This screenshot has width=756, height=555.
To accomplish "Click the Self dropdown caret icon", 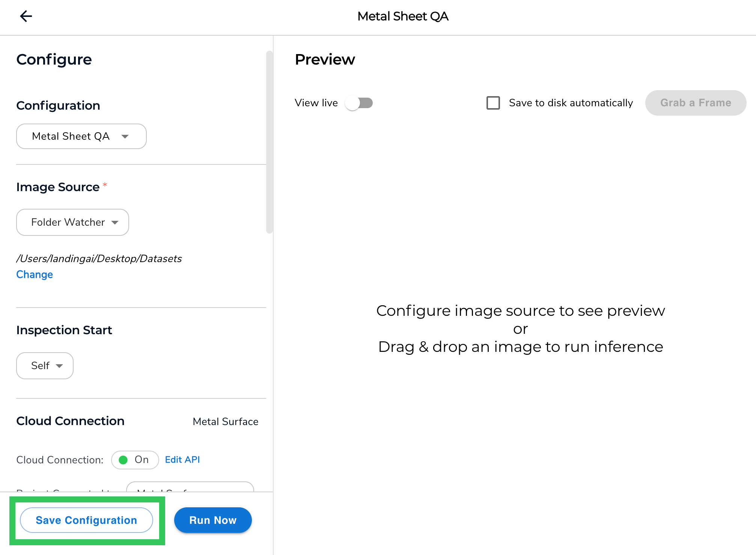I will click(59, 366).
